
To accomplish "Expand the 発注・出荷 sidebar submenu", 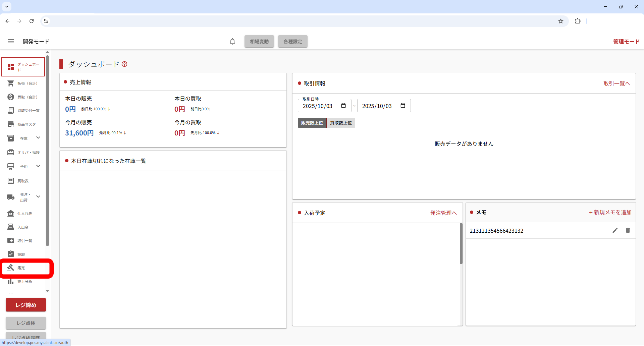I will (x=38, y=197).
